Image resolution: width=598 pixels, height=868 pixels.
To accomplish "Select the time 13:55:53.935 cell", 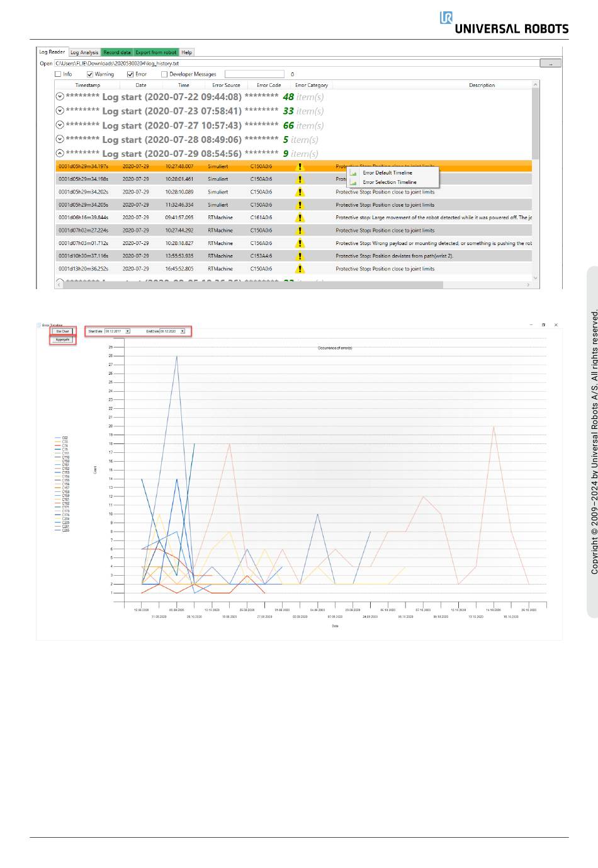I will pos(179,256).
